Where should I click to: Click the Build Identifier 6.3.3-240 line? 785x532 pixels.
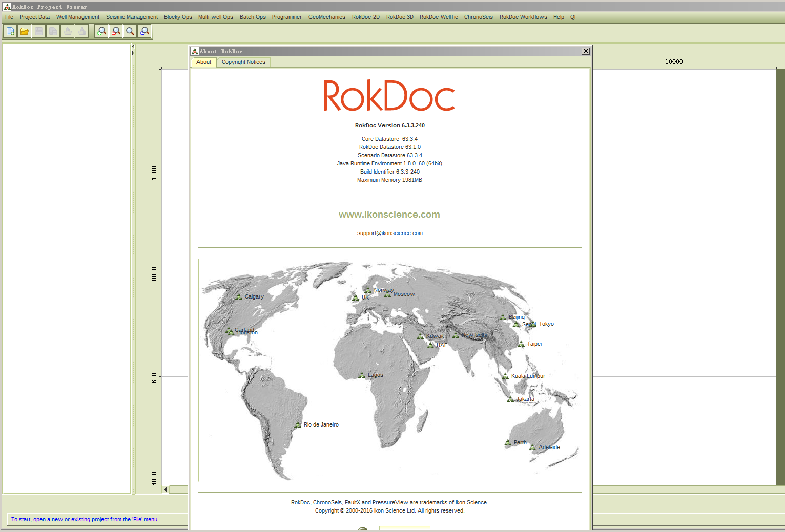click(x=390, y=172)
